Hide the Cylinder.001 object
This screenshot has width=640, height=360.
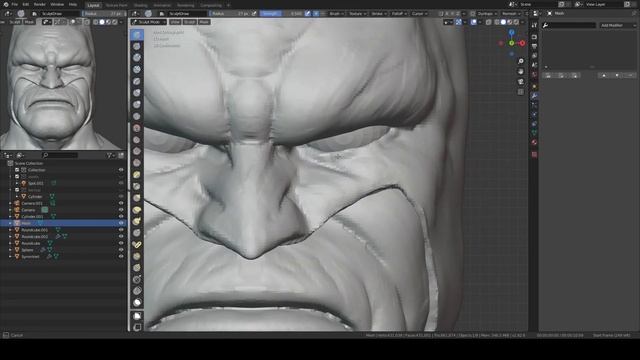point(121,216)
